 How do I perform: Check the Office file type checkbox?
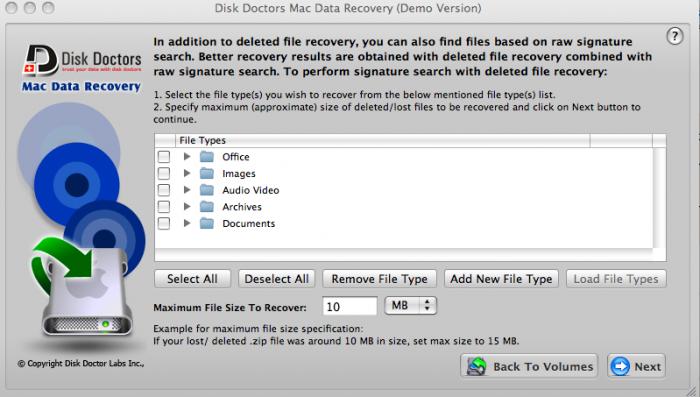click(164, 157)
